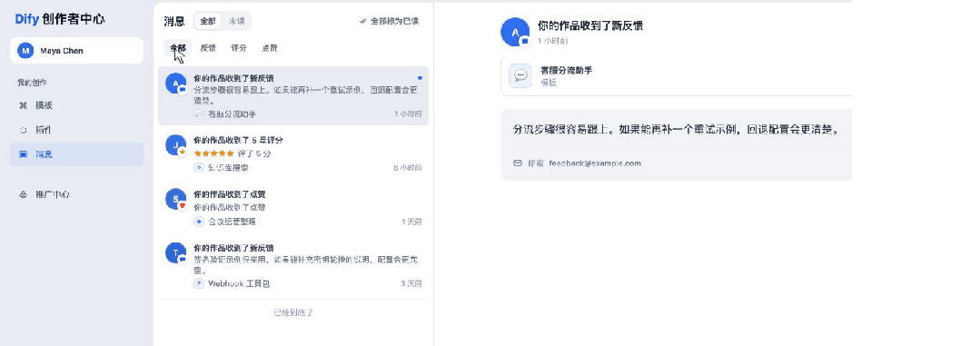This screenshot has height=346, width=980.
Task: Click the blue unread dot on the first message
Action: click(x=420, y=79)
